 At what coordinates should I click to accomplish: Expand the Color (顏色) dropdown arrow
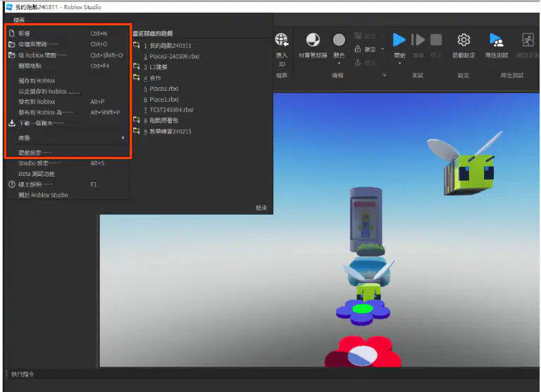pyautogui.click(x=339, y=63)
